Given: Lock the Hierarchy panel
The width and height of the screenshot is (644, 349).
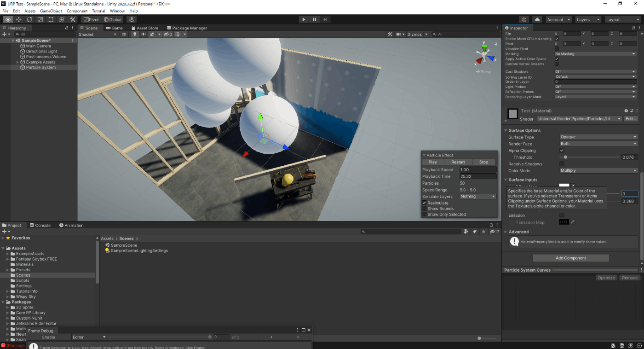Looking at the screenshot, I should (67, 28).
